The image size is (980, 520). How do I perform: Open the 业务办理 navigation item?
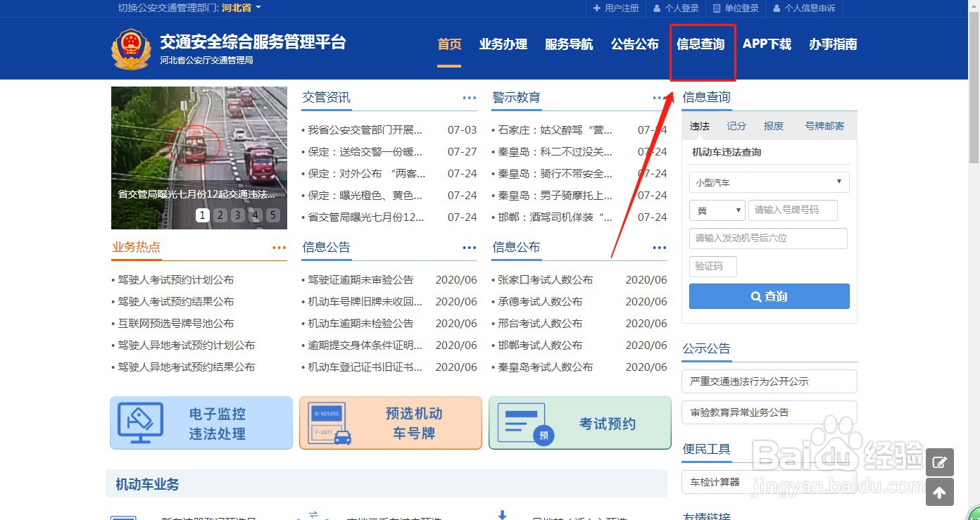[x=503, y=44]
